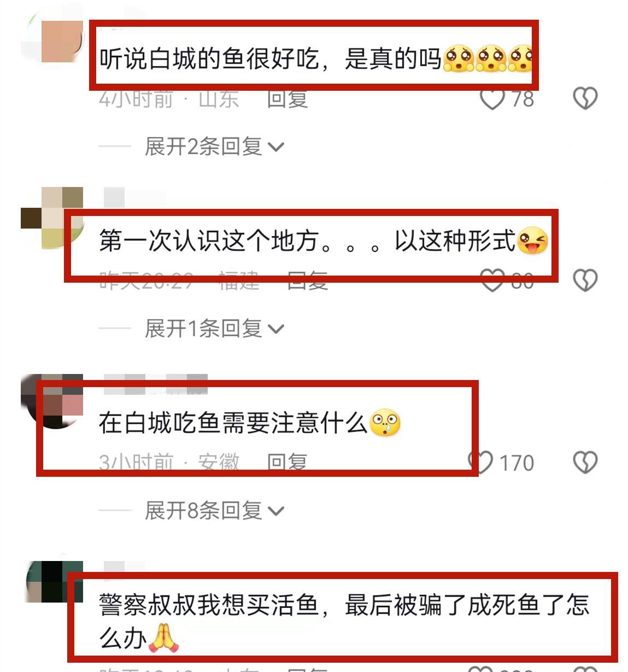Expand 展开8条回复 replies
This screenshot has height=672, width=628.
click(x=214, y=511)
